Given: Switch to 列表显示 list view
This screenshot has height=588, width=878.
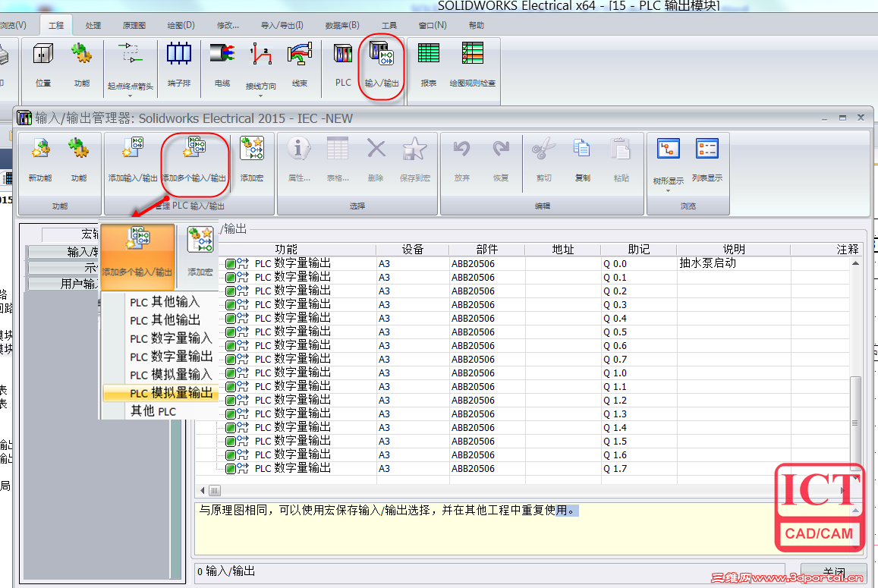Looking at the screenshot, I should click(x=707, y=159).
